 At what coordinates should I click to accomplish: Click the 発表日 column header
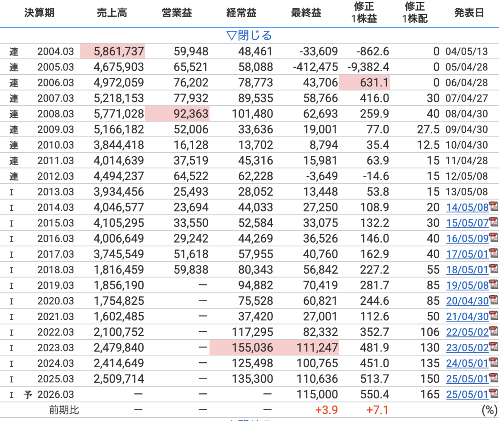(469, 13)
